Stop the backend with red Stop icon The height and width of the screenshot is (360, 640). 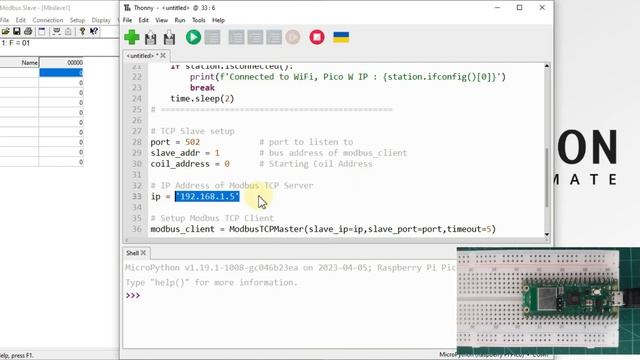(x=317, y=37)
